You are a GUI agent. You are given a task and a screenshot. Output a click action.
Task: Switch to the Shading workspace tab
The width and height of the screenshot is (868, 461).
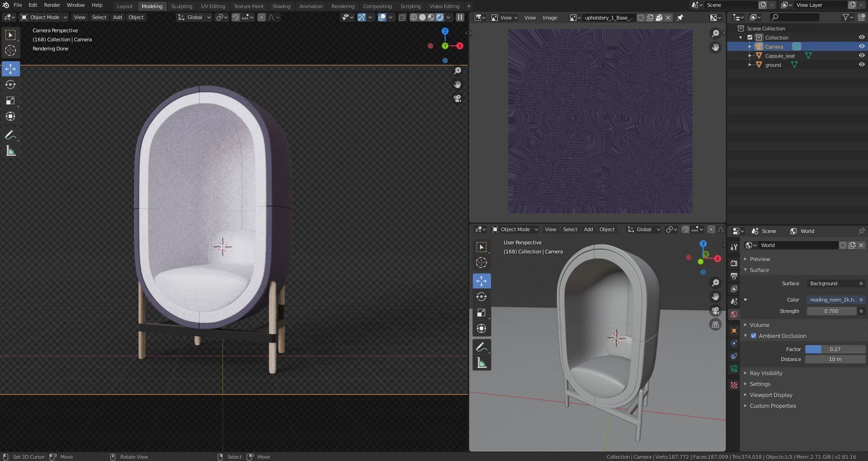[x=281, y=6]
